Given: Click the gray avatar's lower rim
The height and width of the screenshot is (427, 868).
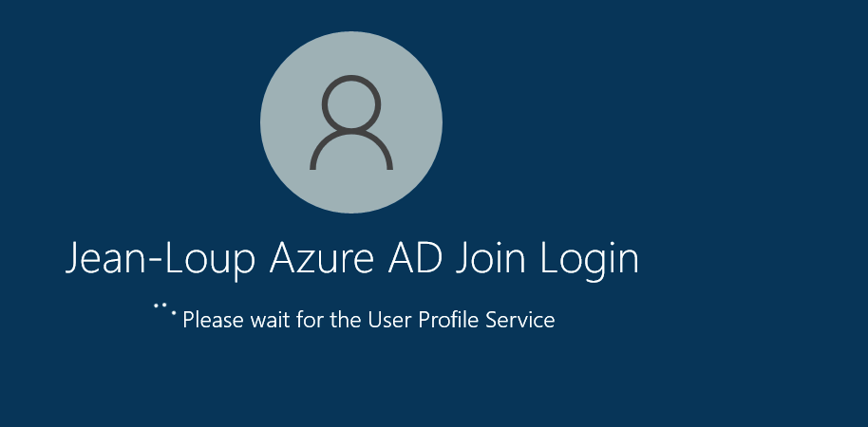Looking at the screenshot, I should pyautogui.click(x=351, y=209).
